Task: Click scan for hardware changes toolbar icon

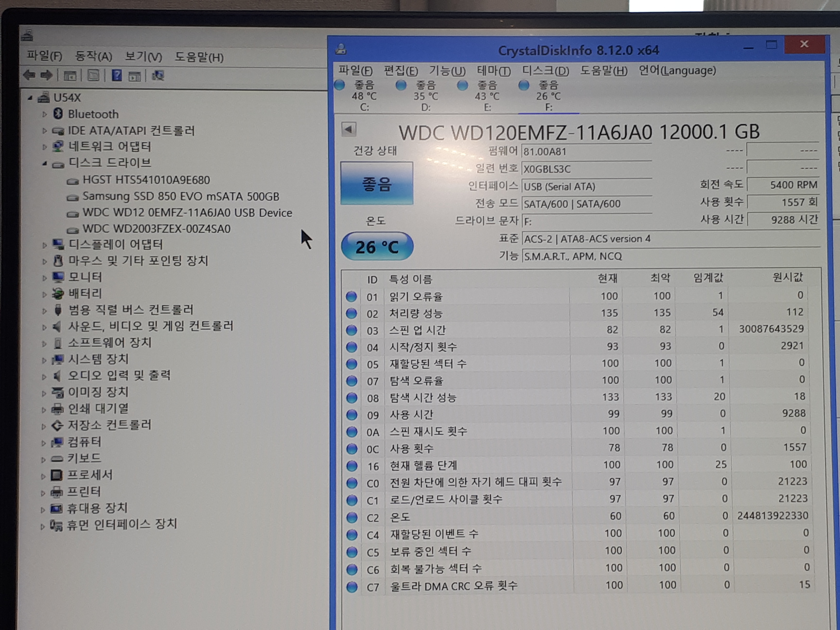Action: 158,76
